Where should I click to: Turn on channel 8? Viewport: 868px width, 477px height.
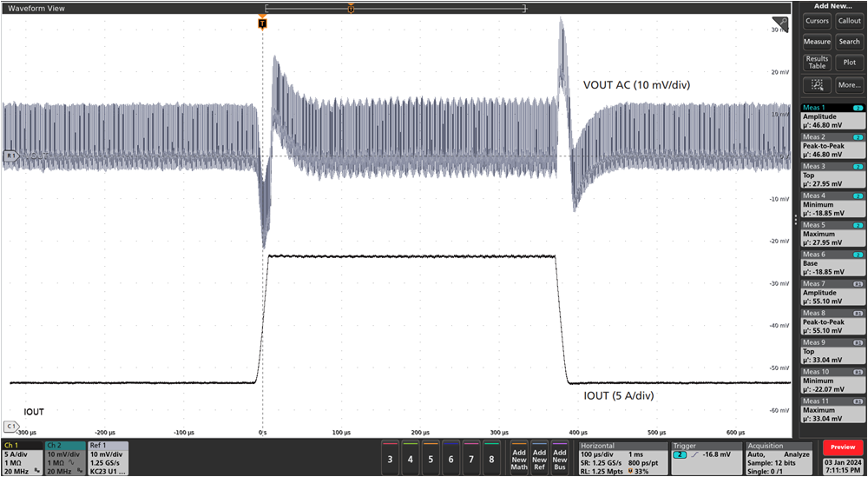(x=491, y=458)
